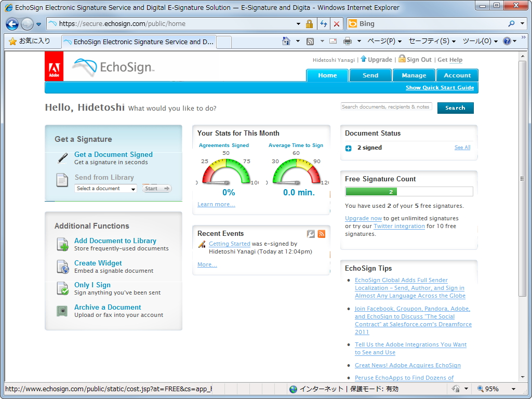Open the ページ(P) menu
The width and height of the screenshot is (532, 399).
tap(384, 41)
